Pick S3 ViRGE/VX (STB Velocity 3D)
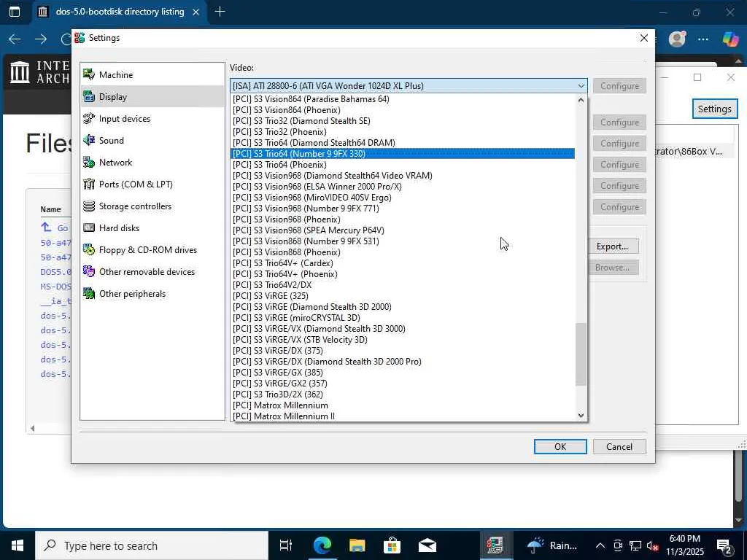The image size is (747, 560). point(403,340)
